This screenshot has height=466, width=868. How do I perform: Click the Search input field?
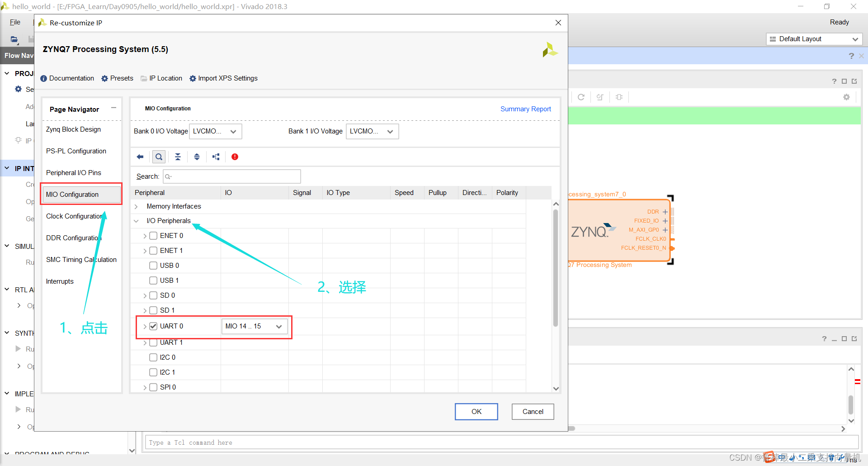(232, 176)
